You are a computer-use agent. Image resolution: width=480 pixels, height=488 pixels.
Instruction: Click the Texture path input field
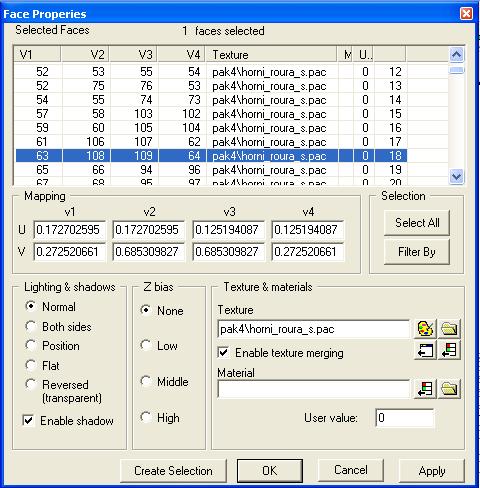[313, 329]
